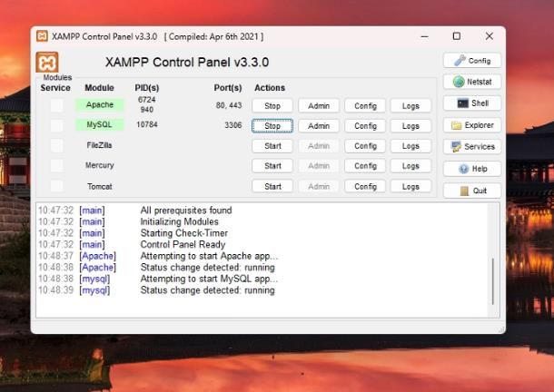Click the large orange XAMPP logo
554x392 pixels.
pyautogui.click(x=47, y=62)
